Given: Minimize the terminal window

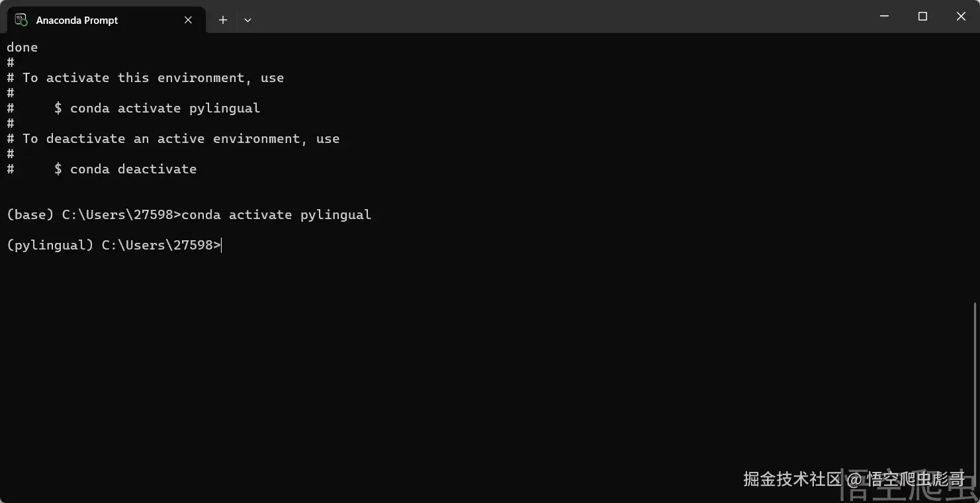Looking at the screenshot, I should (x=884, y=16).
